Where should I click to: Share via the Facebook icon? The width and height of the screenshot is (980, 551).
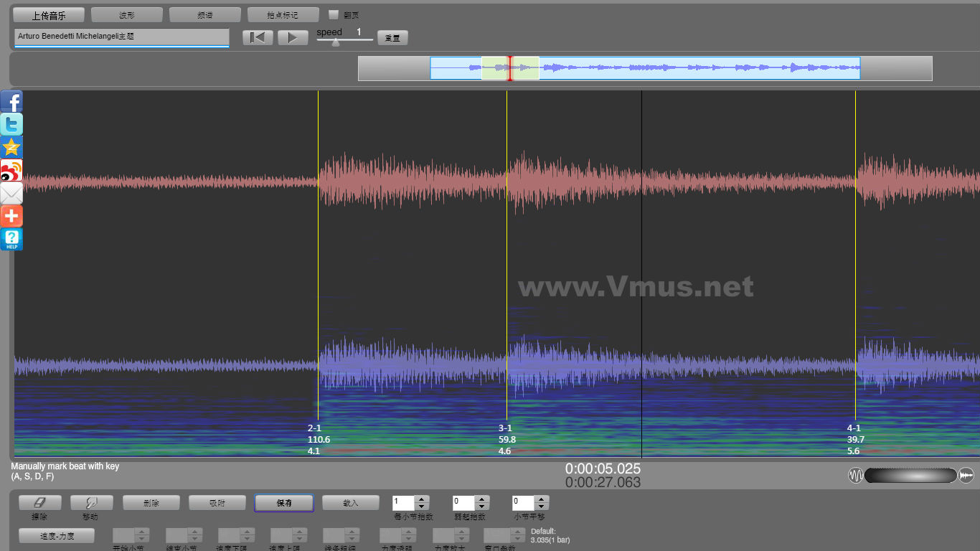tap(11, 102)
